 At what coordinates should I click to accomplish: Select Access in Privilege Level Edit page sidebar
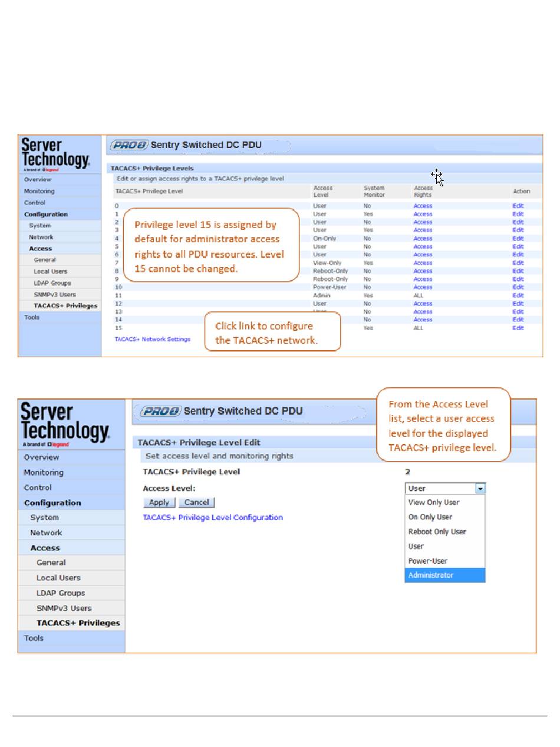[45, 548]
